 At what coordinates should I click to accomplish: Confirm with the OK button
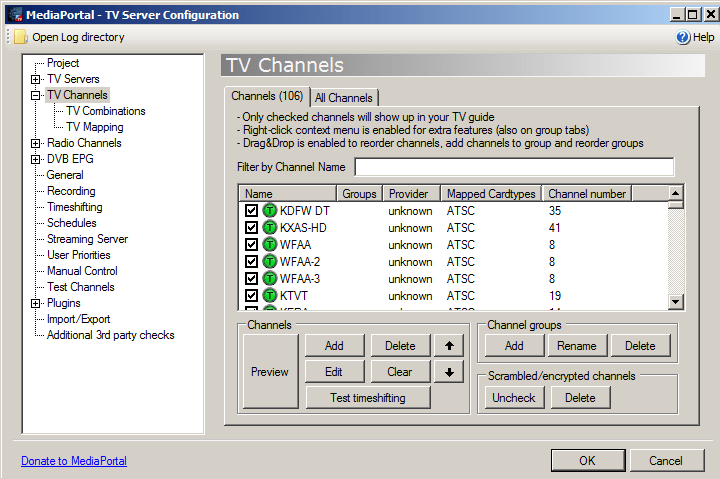[x=588, y=461]
